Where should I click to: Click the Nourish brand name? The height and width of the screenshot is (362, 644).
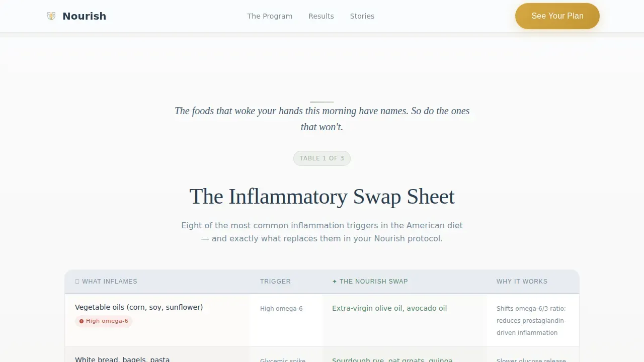(x=84, y=16)
